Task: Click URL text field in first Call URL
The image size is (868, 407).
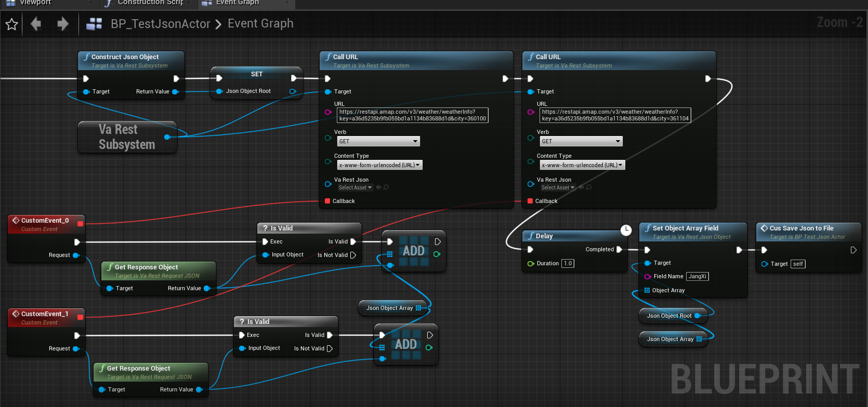Action: coord(413,115)
